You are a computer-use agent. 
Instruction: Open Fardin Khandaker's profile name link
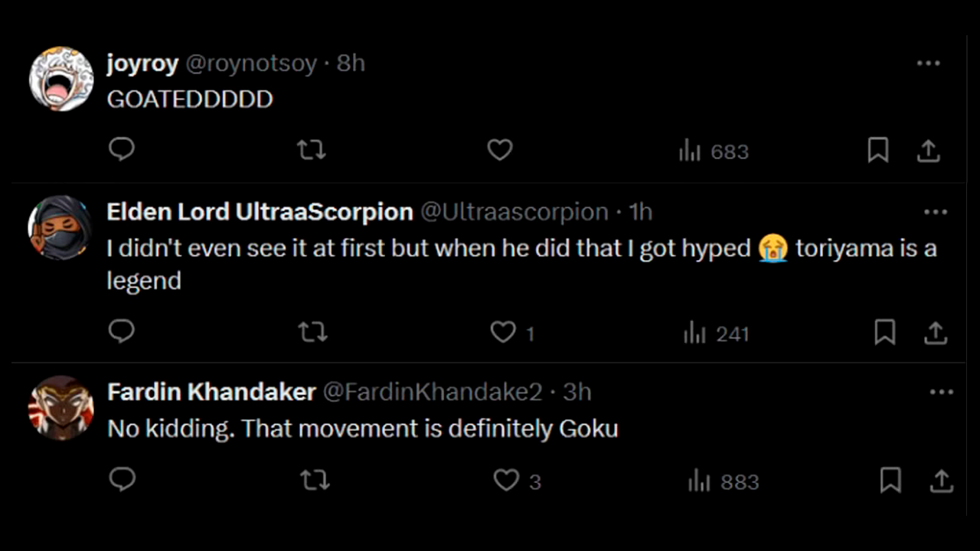[x=211, y=392]
